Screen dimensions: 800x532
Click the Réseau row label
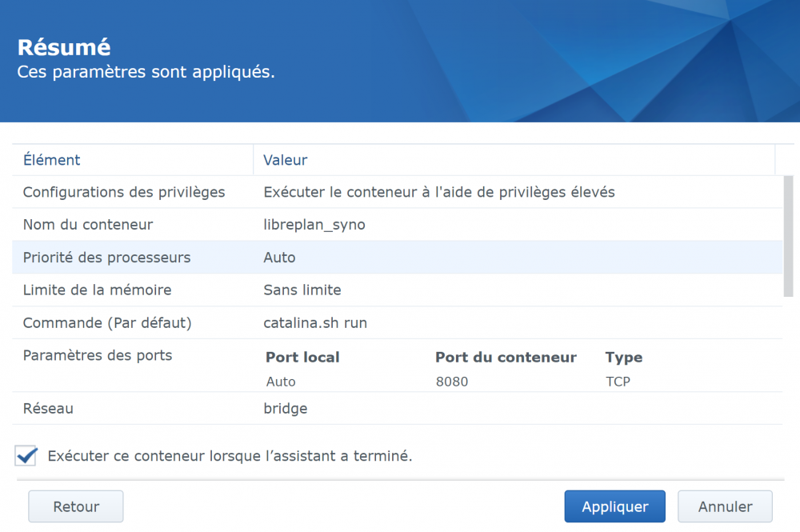(48, 409)
